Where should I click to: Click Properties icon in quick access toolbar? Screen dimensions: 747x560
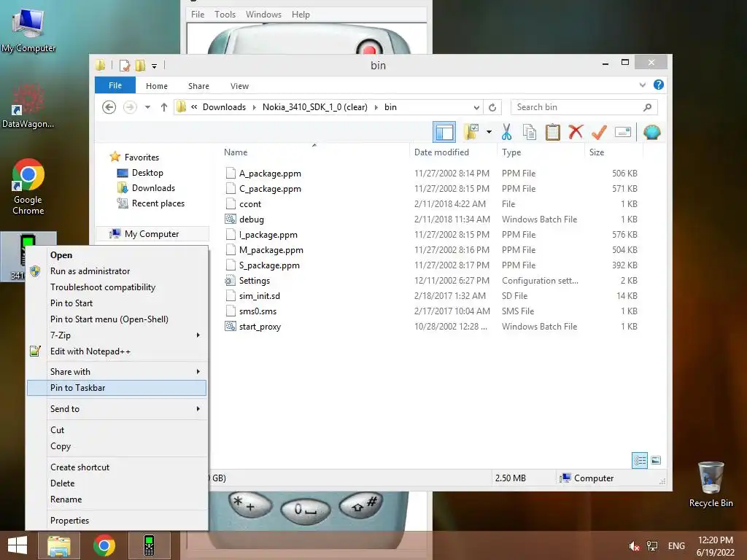[x=124, y=65]
